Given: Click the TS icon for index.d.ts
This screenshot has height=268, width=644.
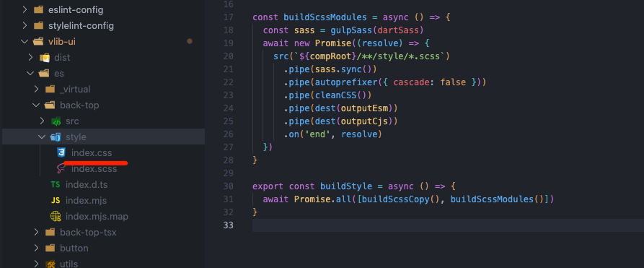Looking at the screenshot, I should [56, 184].
